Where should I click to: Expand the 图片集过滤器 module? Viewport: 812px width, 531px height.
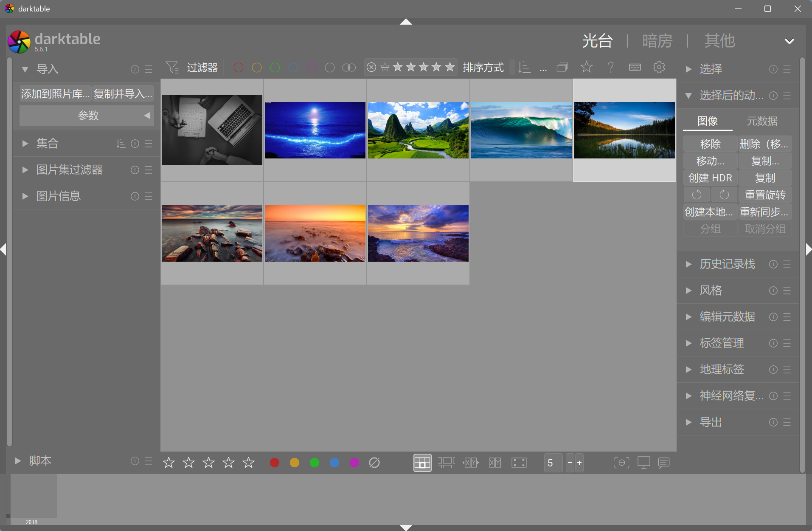25,170
